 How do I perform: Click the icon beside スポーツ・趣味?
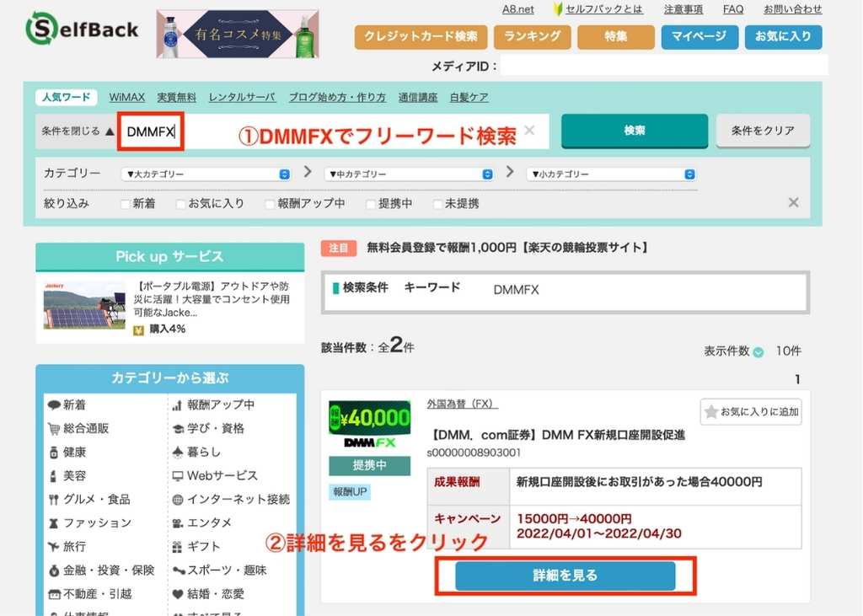tap(178, 570)
